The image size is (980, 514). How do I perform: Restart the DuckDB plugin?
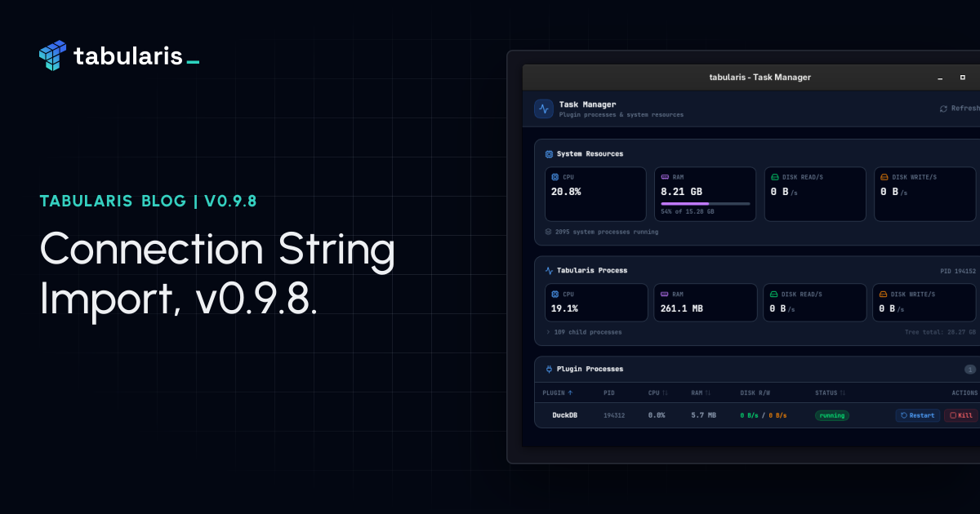(918, 415)
